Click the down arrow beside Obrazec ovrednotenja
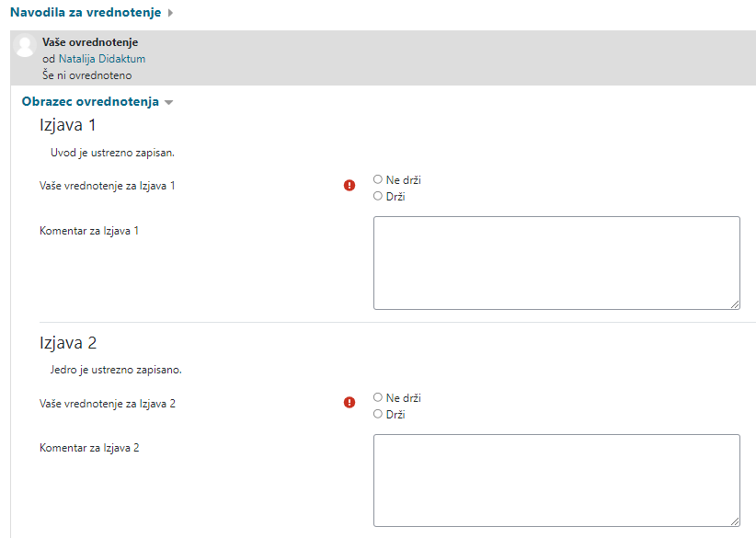 tap(168, 103)
